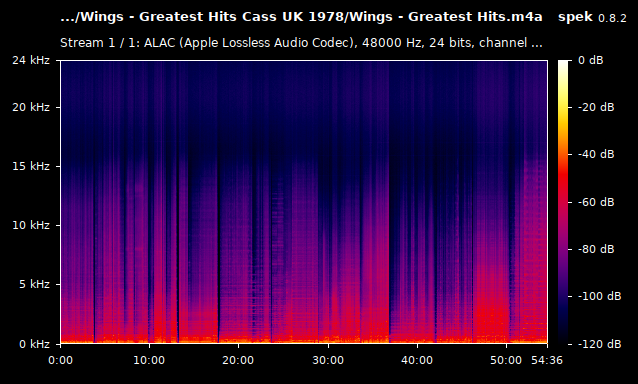Click the 0 kHz frequency label
Screen dimensions: 638x384
34,344
